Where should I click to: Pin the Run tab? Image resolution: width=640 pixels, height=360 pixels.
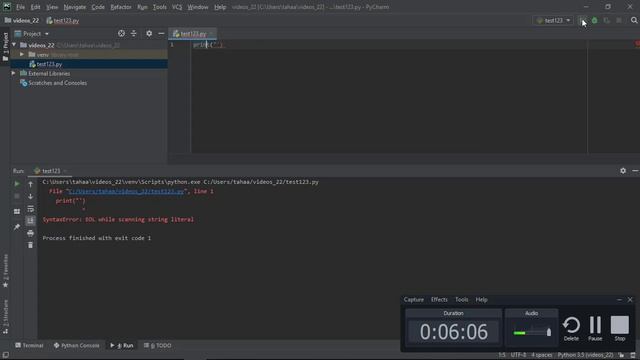[x=17, y=227]
